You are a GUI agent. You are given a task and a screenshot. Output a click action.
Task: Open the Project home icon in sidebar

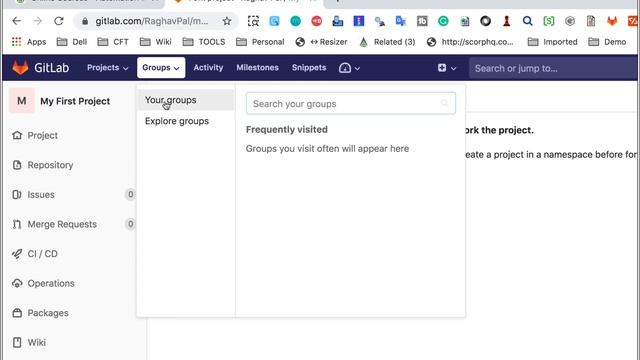click(17, 135)
